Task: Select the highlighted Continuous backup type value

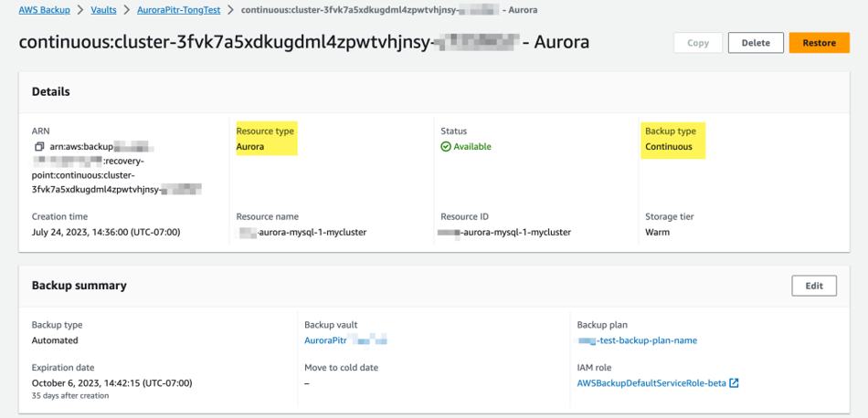Action: point(669,147)
